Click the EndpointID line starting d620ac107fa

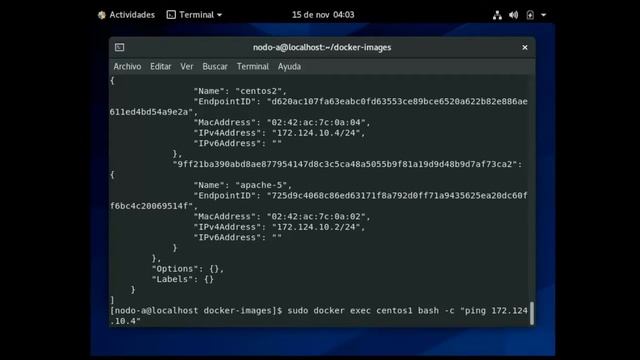(x=360, y=101)
